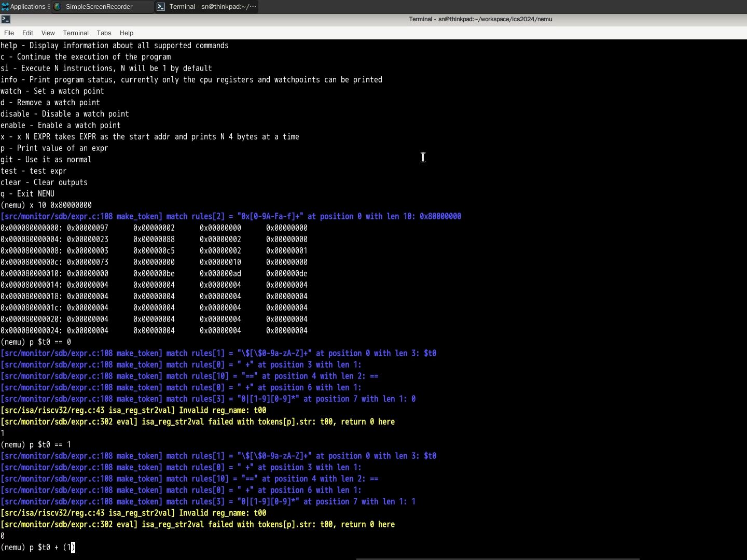This screenshot has width=747, height=560.
Task: Click the line 'clear - Clear outputs'
Action: pos(44,183)
